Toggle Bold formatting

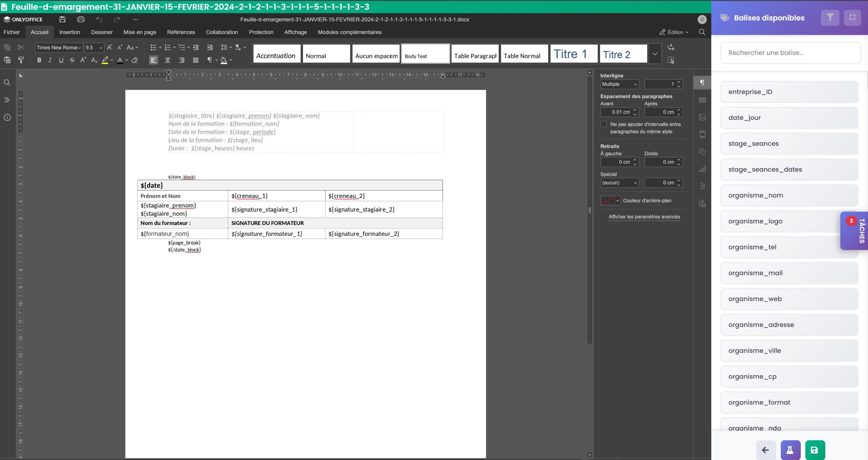(x=39, y=60)
